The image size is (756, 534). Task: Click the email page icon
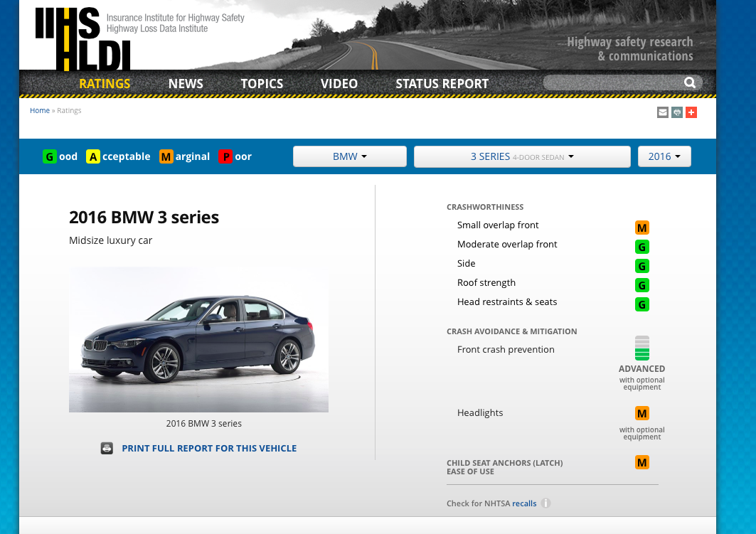663,112
